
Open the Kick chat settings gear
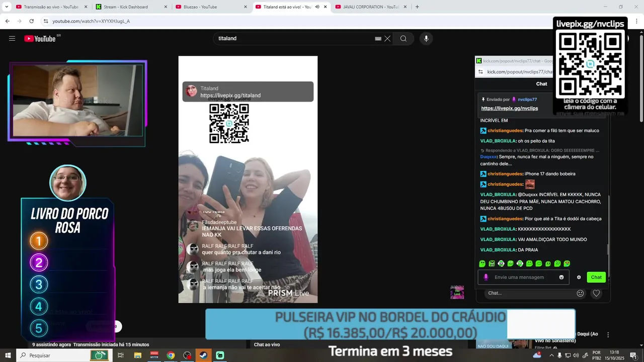[579, 277]
